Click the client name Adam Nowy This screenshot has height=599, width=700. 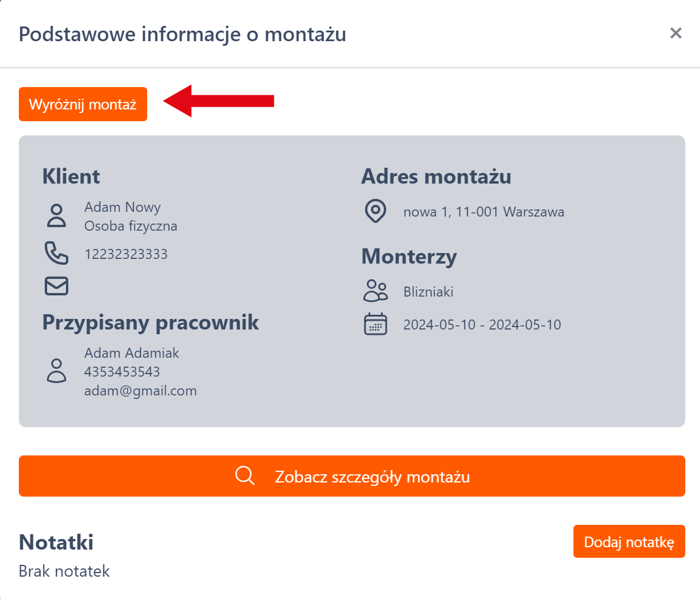click(x=122, y=207)
